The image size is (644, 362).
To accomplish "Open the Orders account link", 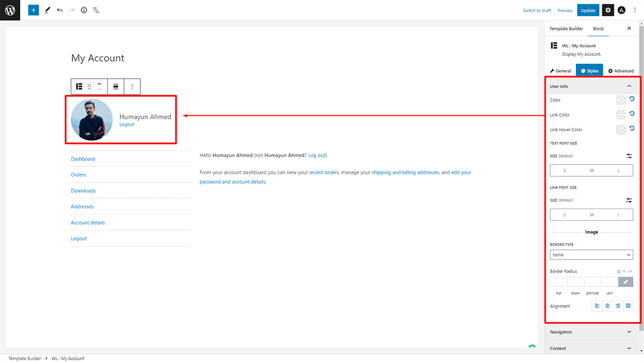I will coord(78,175).
